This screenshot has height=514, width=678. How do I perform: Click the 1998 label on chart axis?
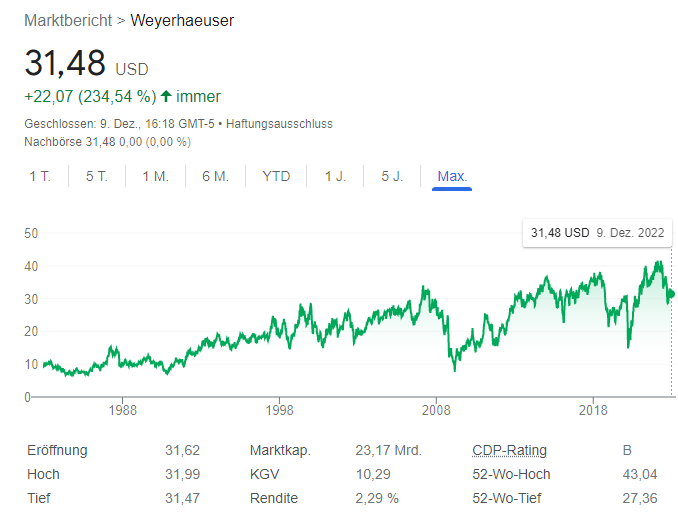click(280, 409)
